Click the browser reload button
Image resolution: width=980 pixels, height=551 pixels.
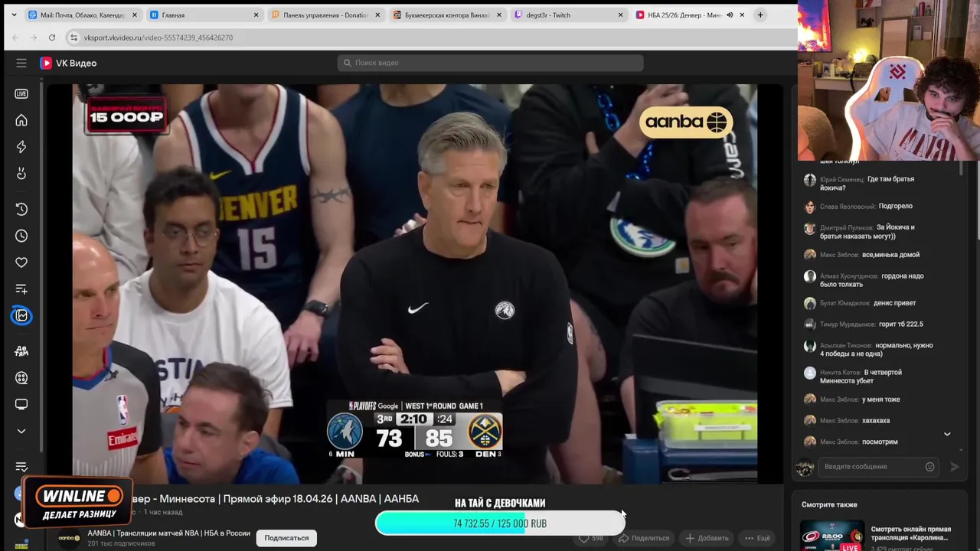51,37
